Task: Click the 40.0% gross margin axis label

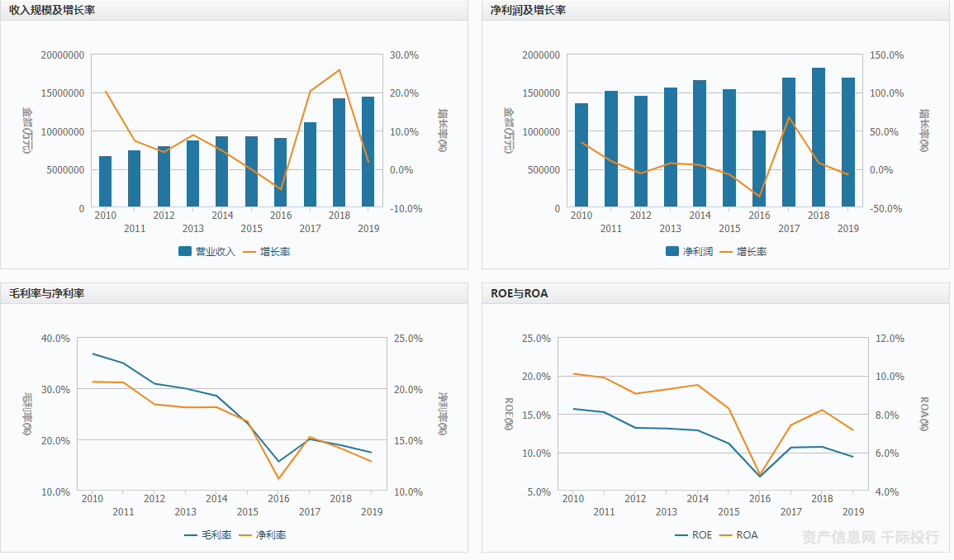Action: (x=55, y=338)
